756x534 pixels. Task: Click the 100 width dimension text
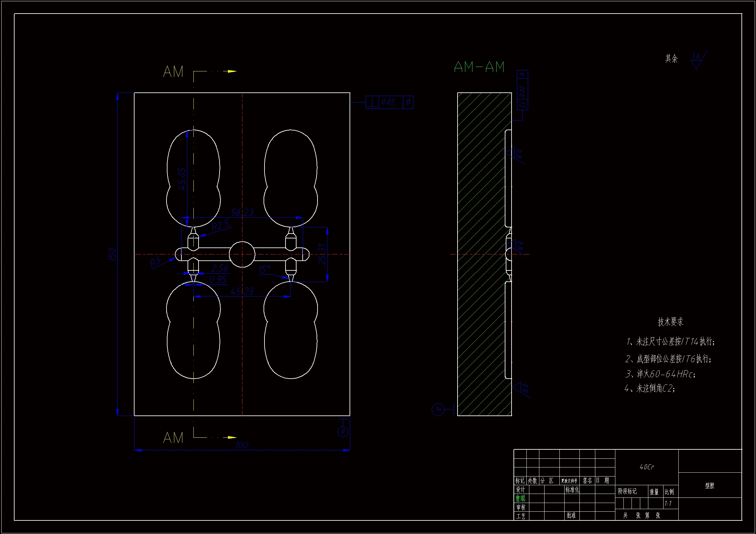(242, 445)
